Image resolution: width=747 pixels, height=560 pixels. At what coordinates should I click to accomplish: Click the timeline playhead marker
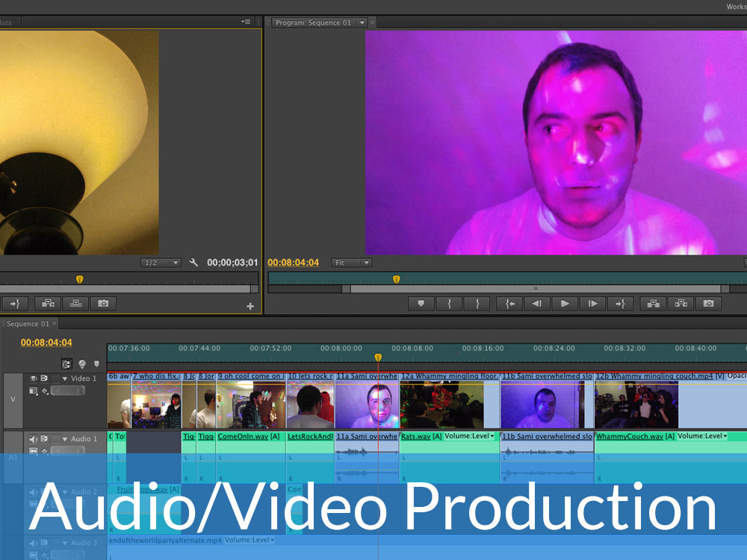coord(378,358)
